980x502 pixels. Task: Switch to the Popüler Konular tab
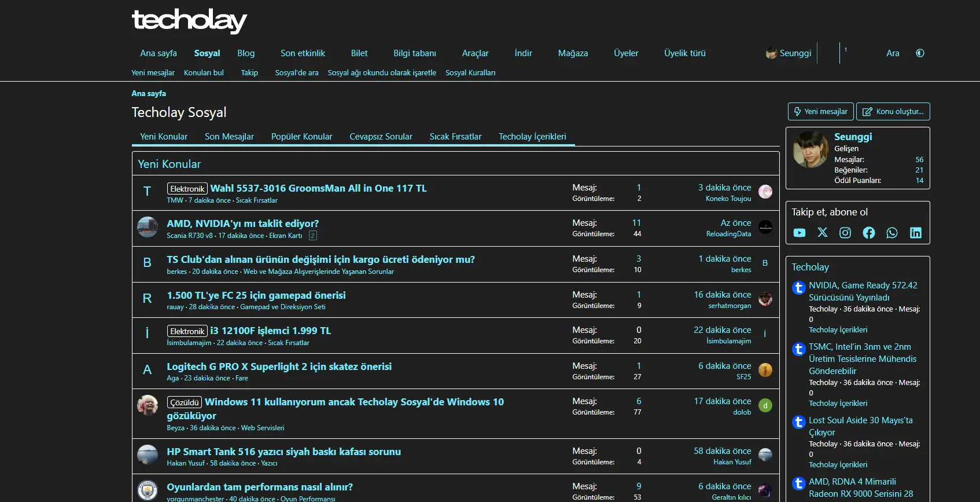[x=301, y=137]
